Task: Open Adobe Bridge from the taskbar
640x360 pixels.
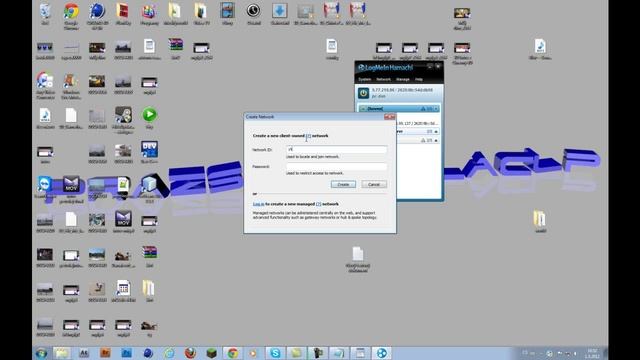Action: (105, 353)
